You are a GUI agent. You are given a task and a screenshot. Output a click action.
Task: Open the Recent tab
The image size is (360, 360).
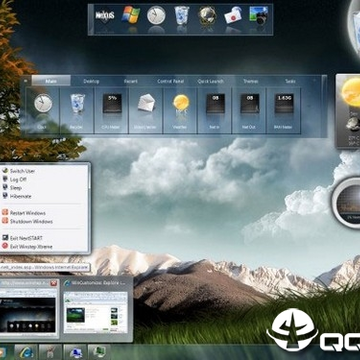(x=131, y=81)
